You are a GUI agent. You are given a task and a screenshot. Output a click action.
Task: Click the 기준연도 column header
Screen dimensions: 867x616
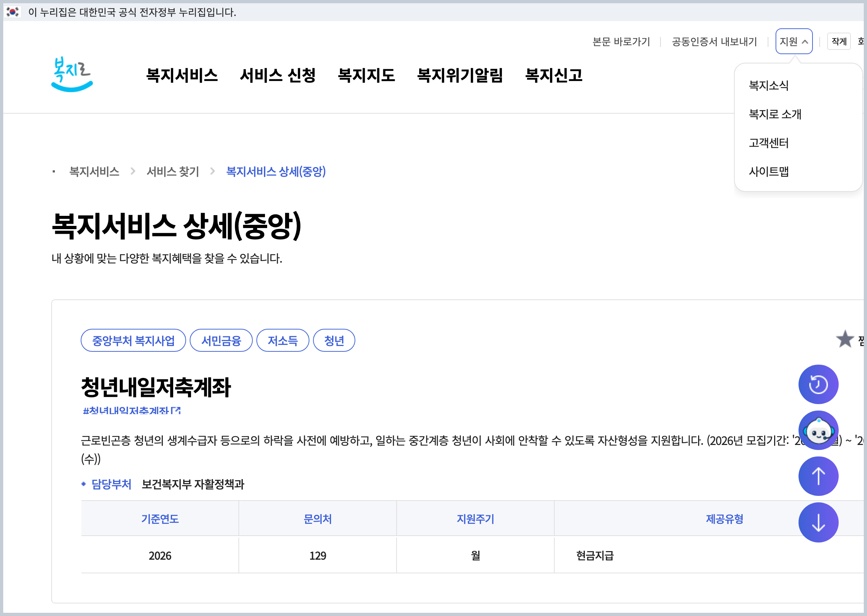[x=160, y=518]
